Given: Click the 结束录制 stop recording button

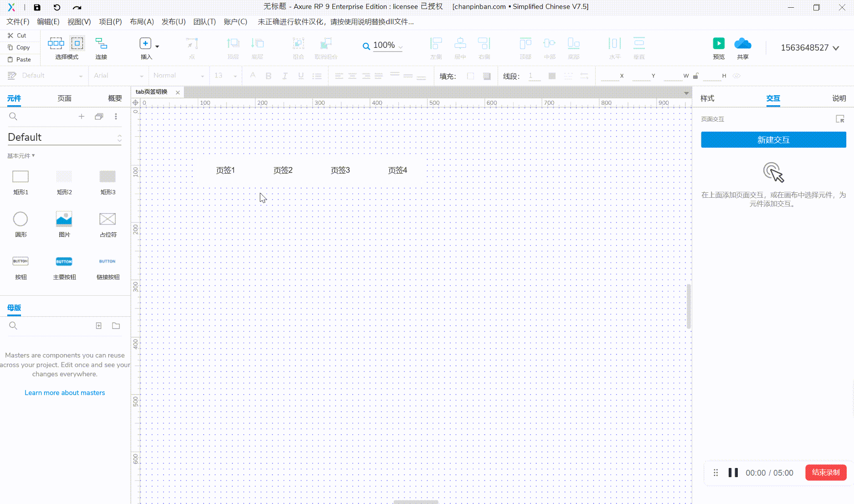Looking at the screenshot, I should (x=826, y=473).
